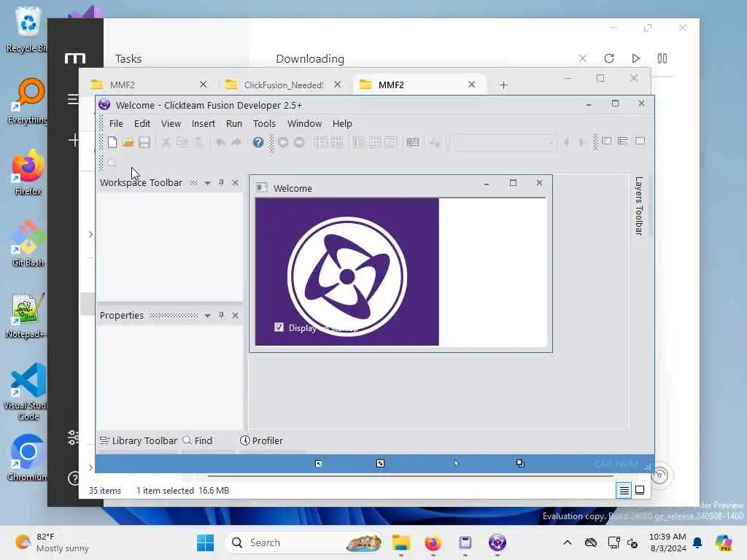Viewport: 747px width, 560px height.
Task: Click the taskbar Search box
Action: point(303,542)
